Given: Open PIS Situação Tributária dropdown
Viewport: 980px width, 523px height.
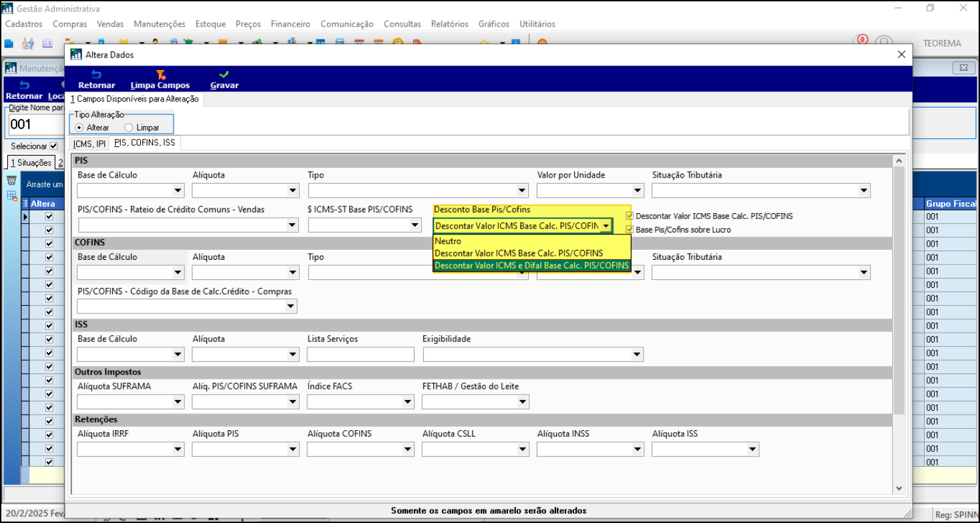Looking at the screenshot, I should pyautogui.click(x=864, y=191).
